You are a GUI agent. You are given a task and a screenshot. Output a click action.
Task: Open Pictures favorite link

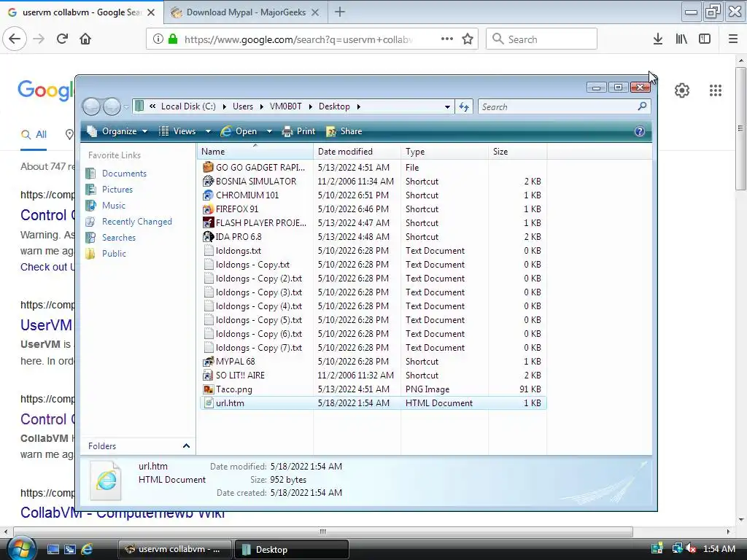pos(117,190)
